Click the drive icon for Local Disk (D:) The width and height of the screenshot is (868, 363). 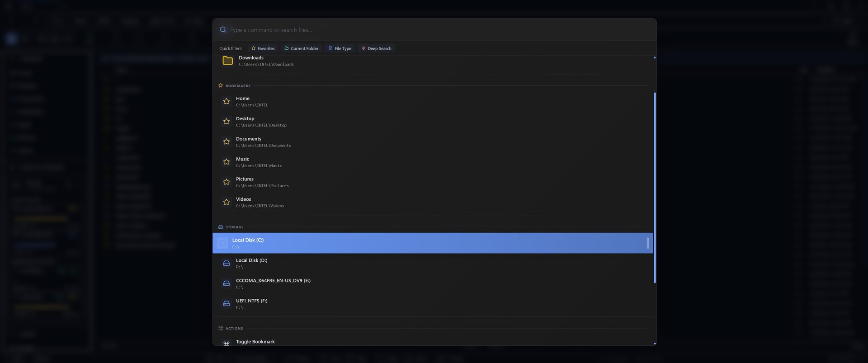226,263
